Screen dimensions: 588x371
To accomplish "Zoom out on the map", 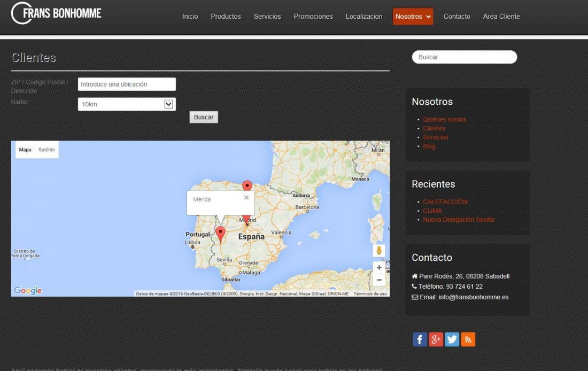I will click(x=379, y=280).
